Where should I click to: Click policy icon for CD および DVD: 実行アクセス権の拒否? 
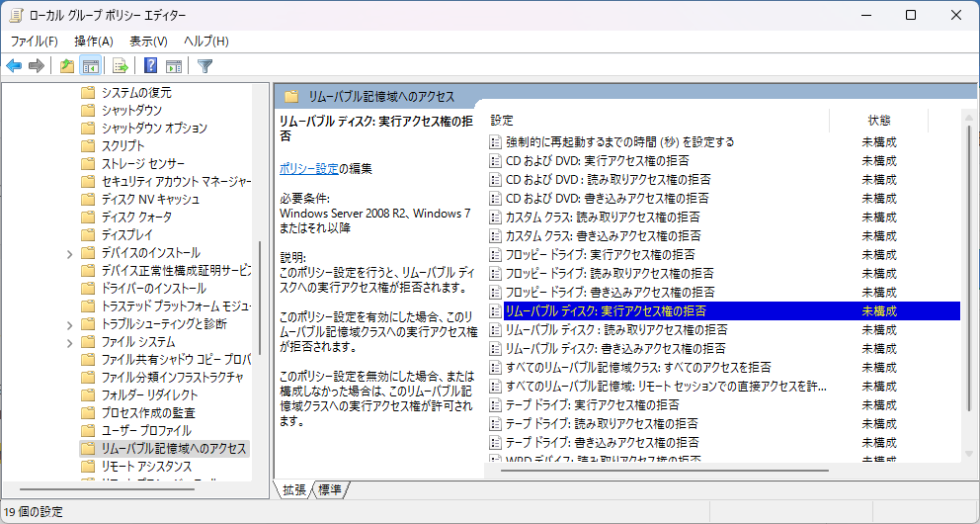[x=495, y=161]
